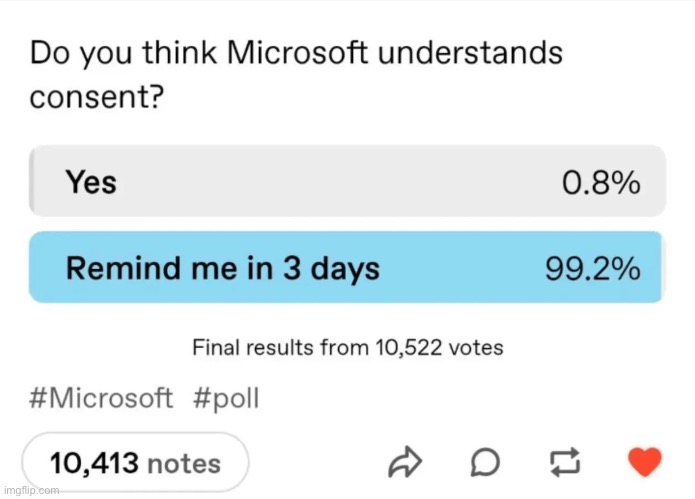This screenshot has height=499, width=695.
Task: Reblog the post using the loop arrows icon
Action: 565,462
